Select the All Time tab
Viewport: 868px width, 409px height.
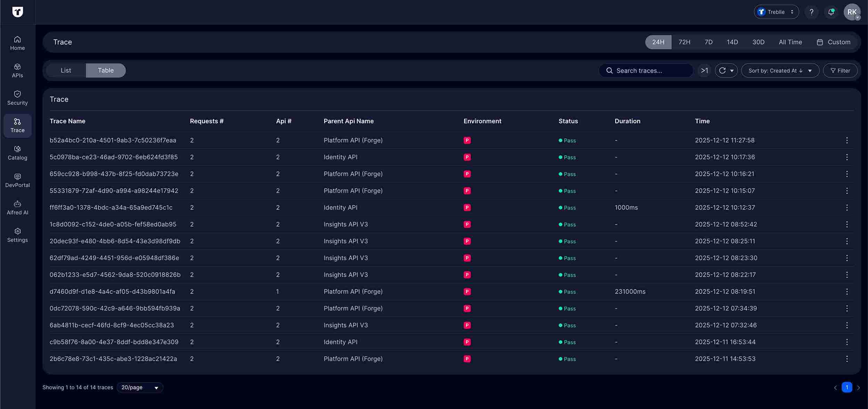point(790,42)
